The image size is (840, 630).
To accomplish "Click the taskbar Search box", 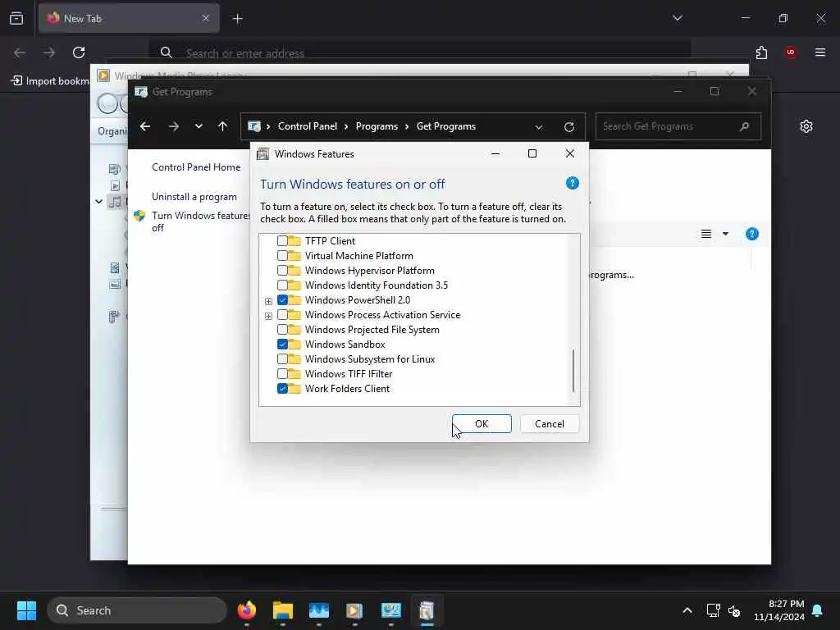I will pyautogui.click(x=137, y=610).
